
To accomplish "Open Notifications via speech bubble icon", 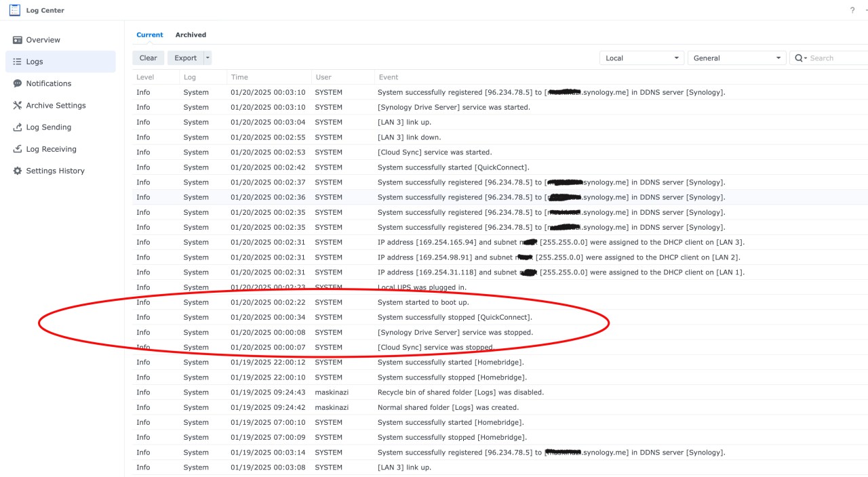I will coord(18,83).
